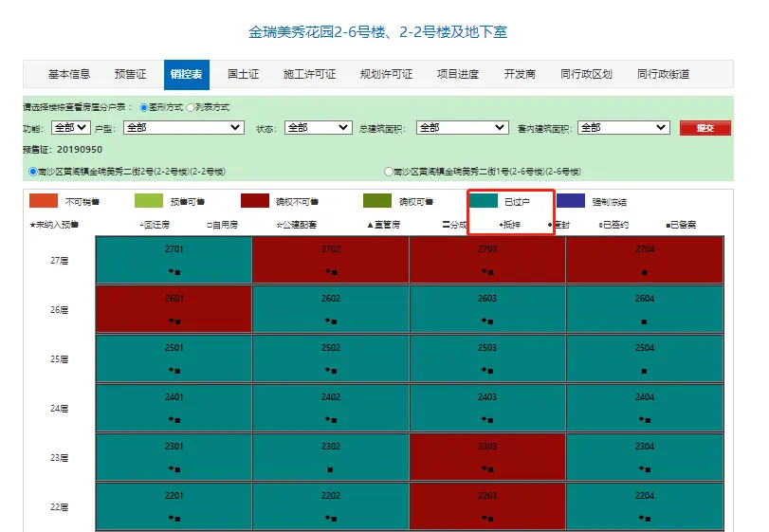Image resolution: width=769 pixels, height=532 pixels.
Task: Expand the 户型 dropdown
Action: coord(183,127)
